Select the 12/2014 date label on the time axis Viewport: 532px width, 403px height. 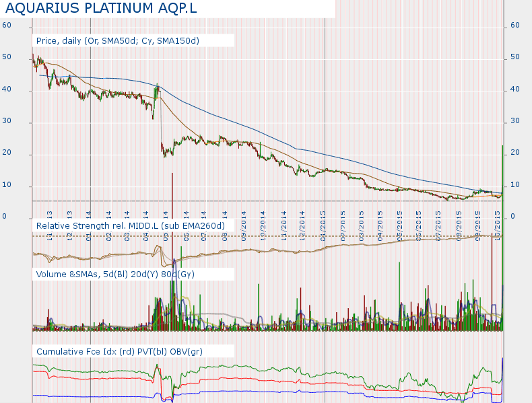(x=302, y=226)
